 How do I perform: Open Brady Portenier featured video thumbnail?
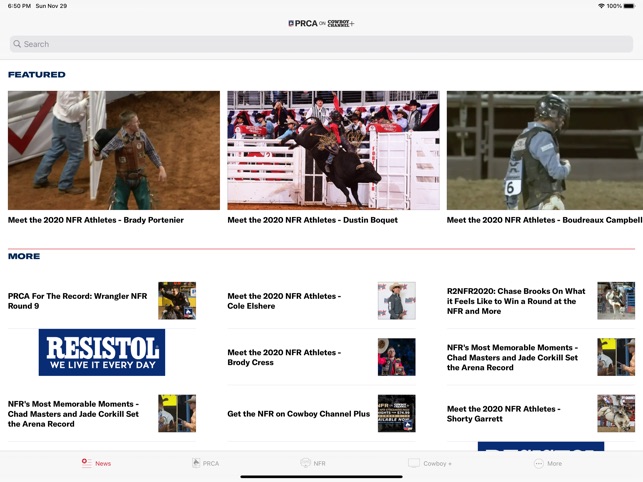[114, 150]
